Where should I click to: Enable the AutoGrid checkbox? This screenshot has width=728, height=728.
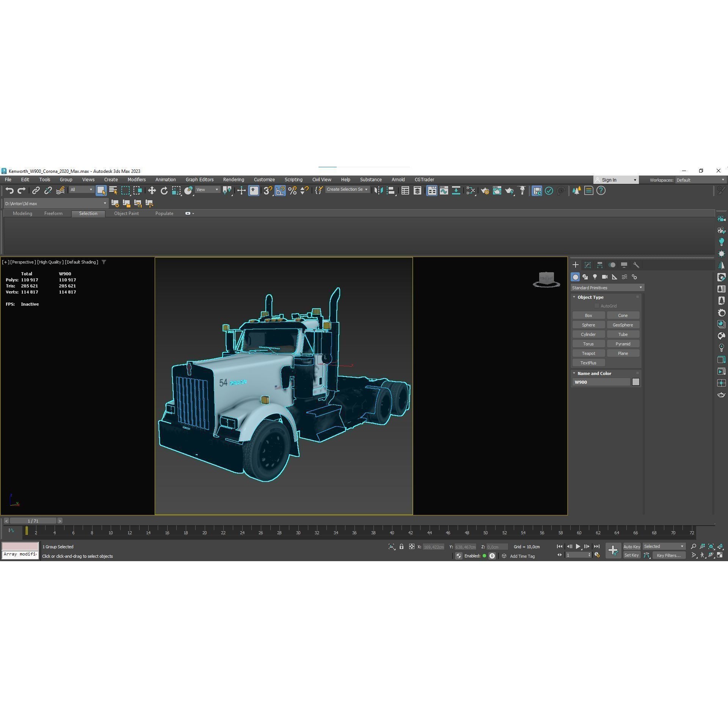click(x=597, y=306)
